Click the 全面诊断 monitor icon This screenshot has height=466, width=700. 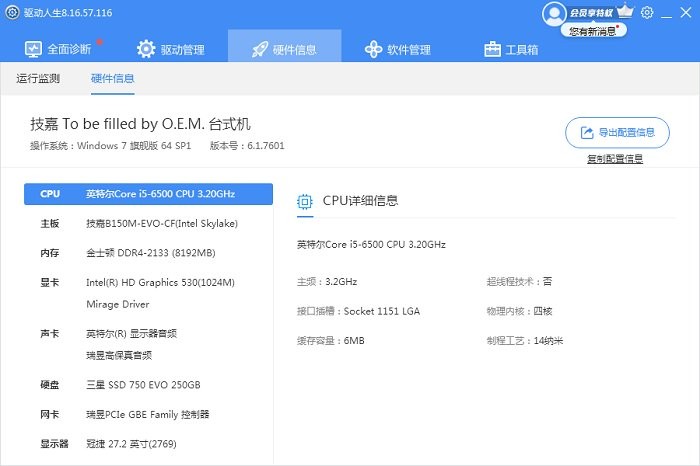coord(33,49)
